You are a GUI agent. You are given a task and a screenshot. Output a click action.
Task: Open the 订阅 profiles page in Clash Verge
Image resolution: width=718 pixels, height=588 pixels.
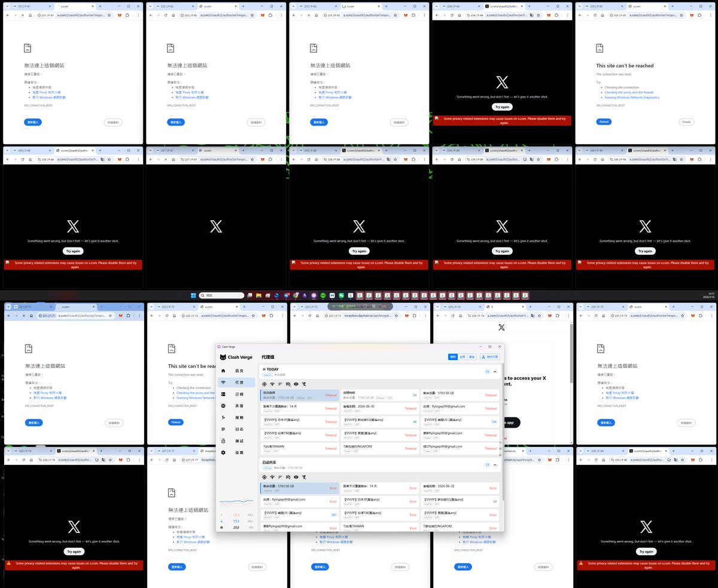pos(238,394)
